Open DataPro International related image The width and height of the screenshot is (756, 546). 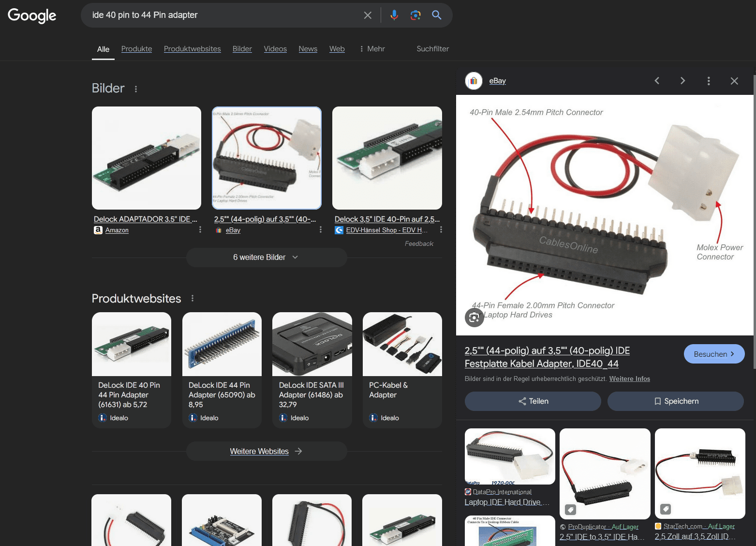click(x=510, y=456)
